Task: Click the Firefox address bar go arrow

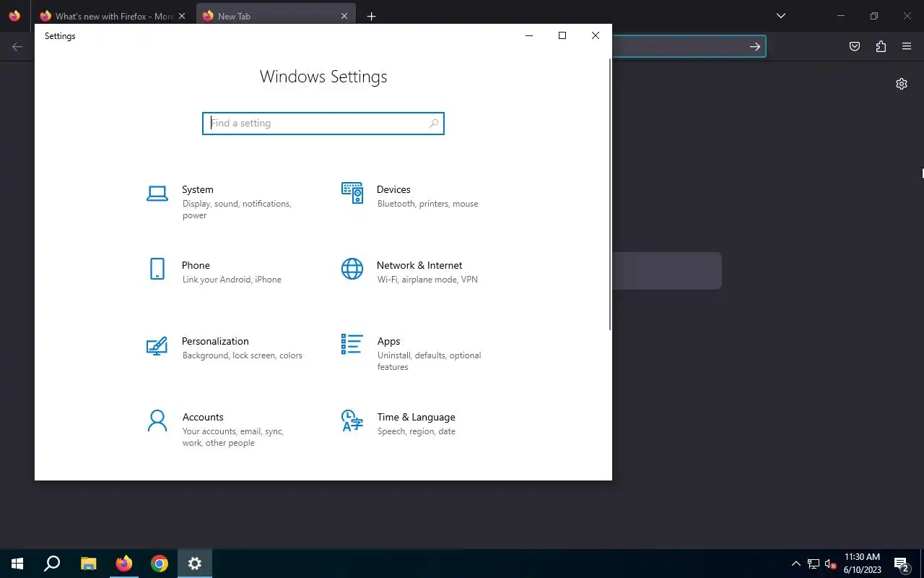Action: click(754, 46)
